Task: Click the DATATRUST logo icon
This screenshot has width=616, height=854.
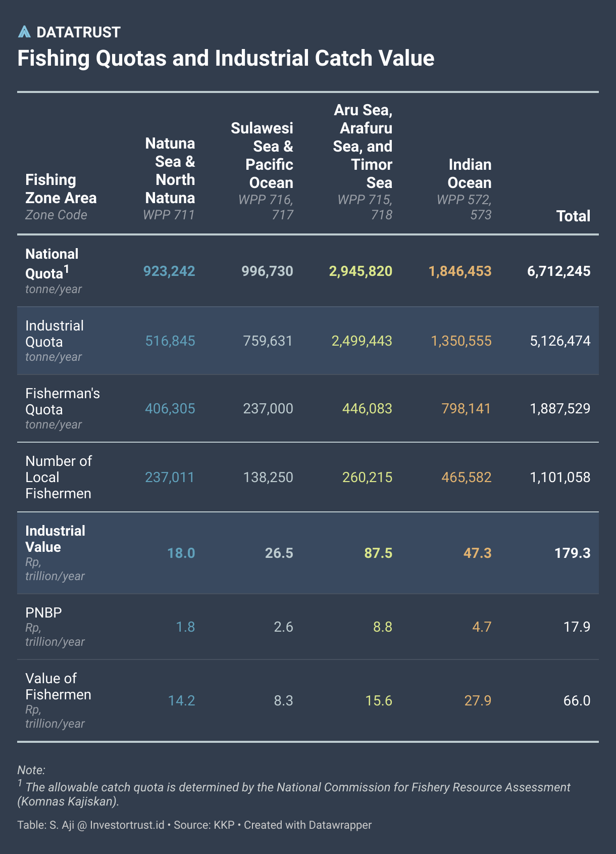Action: pos(24,32)
